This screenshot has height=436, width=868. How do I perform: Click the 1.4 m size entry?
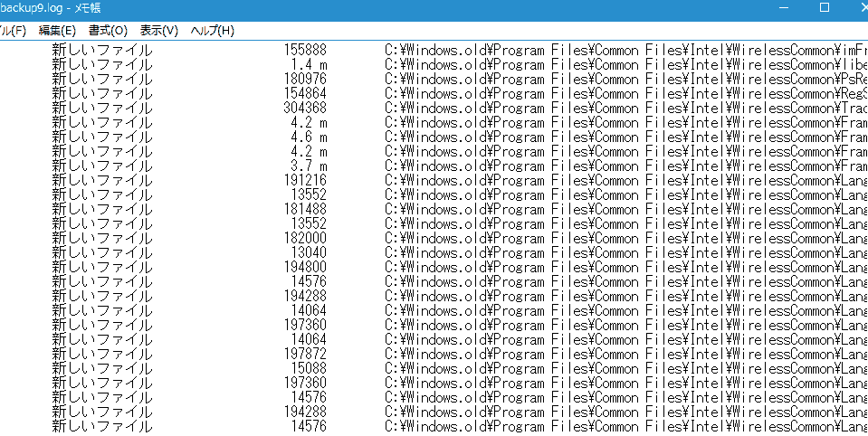pos(309,64)
